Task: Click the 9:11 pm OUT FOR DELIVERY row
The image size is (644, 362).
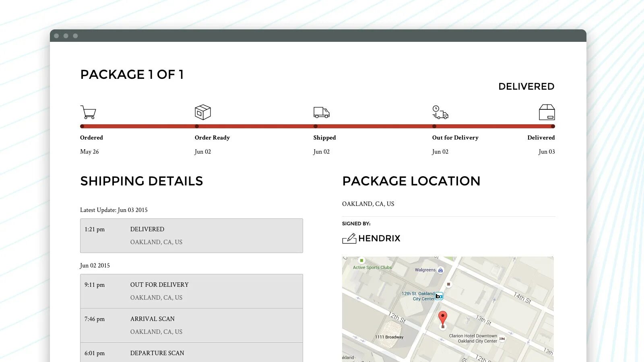Action: tap(192, 291)
